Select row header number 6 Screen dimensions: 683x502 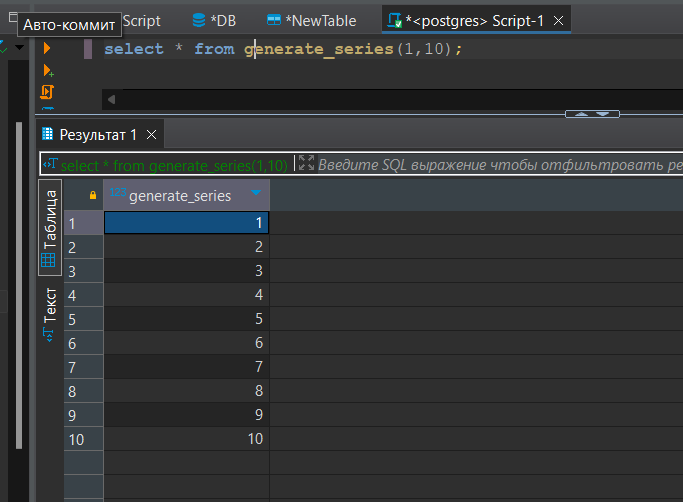(84, 343)
